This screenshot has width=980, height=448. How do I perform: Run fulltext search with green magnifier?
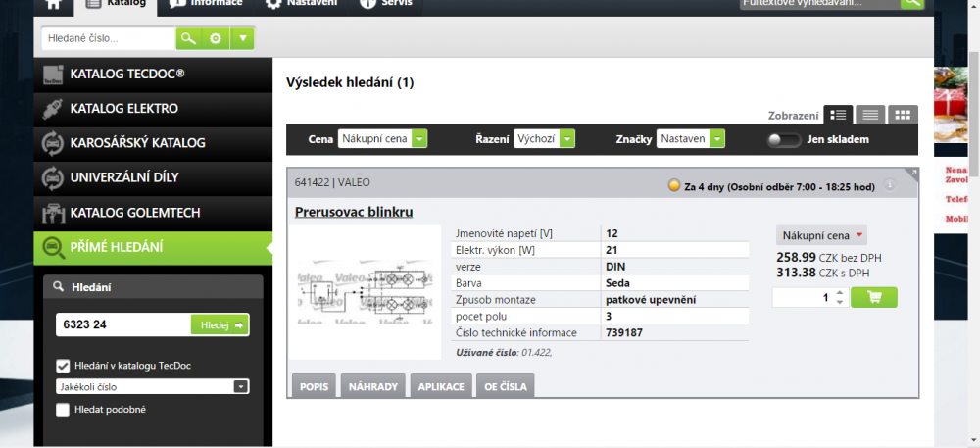911,3
